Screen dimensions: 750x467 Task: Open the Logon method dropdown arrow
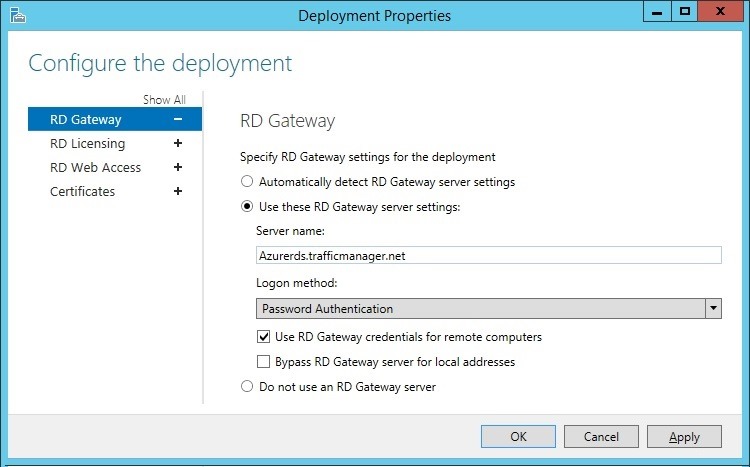coord(713,308)
